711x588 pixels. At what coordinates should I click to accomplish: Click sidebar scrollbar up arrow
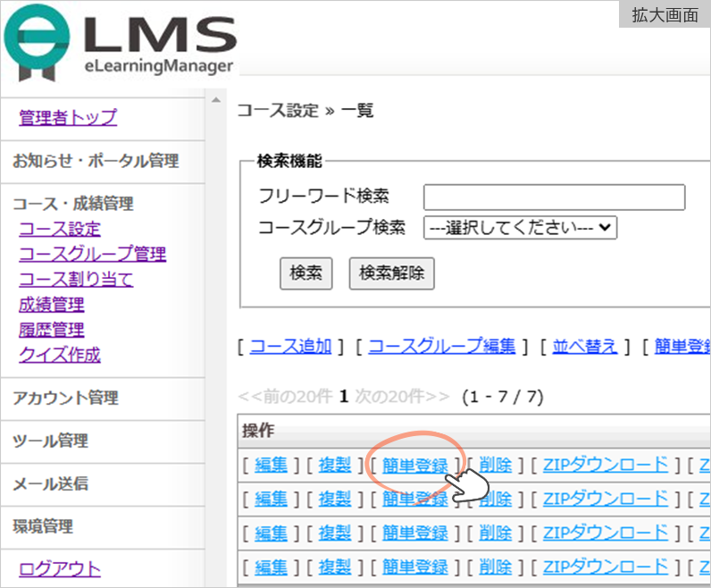[x=216, y=100]
